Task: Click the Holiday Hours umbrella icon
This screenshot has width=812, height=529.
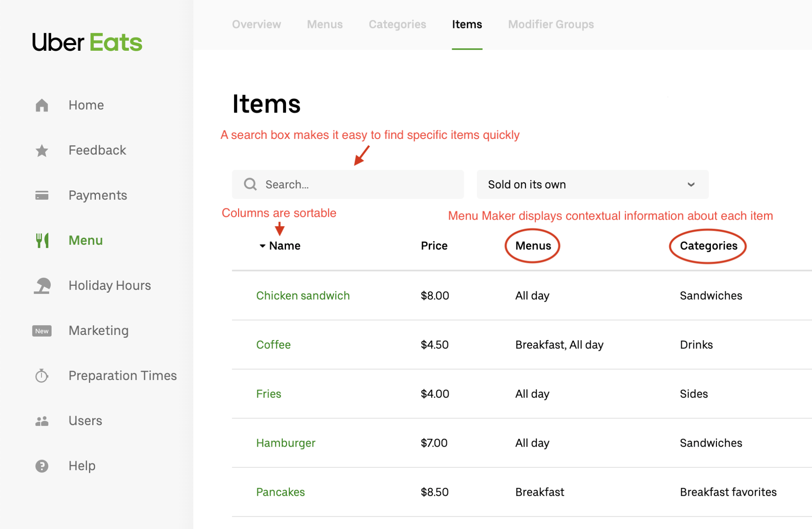Action: (42, 285)
